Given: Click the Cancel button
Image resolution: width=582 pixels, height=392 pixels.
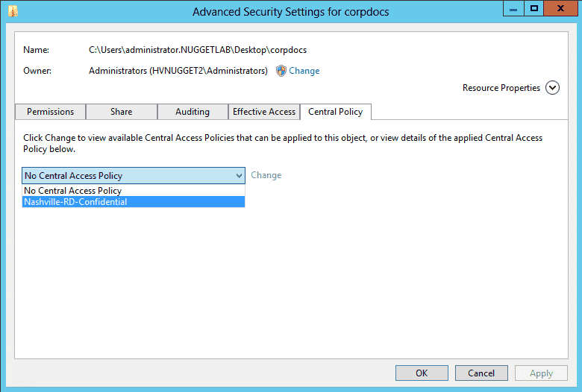Looking at the screenshot, I should point(481,373).
